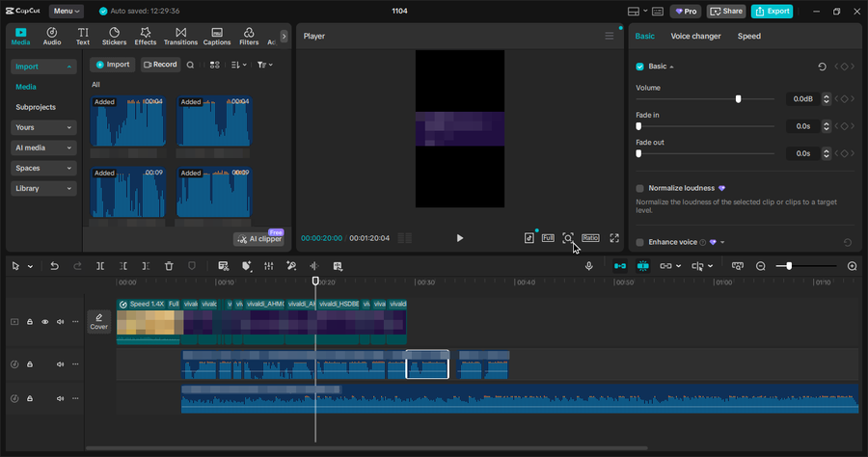Open the layout selector icon in title bar

click(634, 11)
